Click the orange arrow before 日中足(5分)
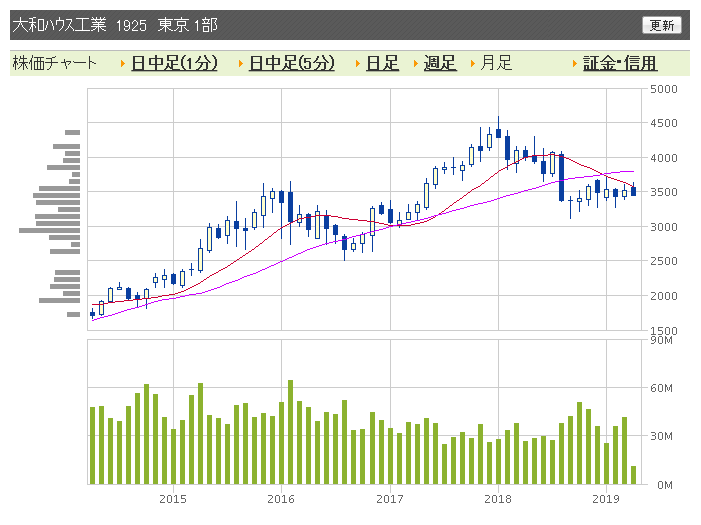Image resolution: width=701 pixels, height=525 pixels. pos(240,64)
